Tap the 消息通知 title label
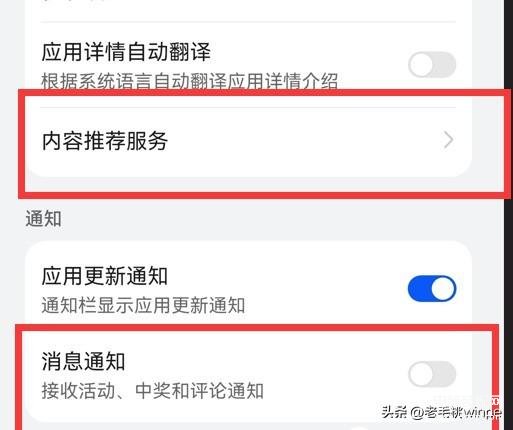 pos(83,361)
